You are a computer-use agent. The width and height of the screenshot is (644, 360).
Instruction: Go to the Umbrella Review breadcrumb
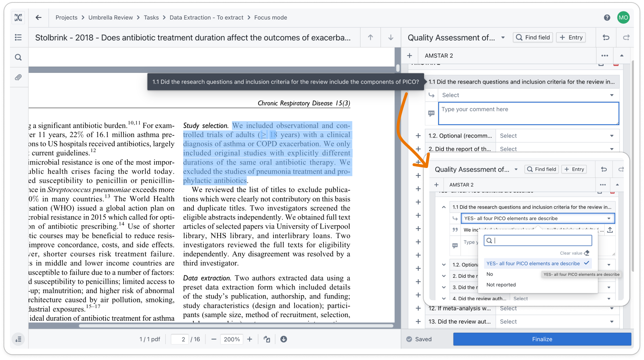110,17
